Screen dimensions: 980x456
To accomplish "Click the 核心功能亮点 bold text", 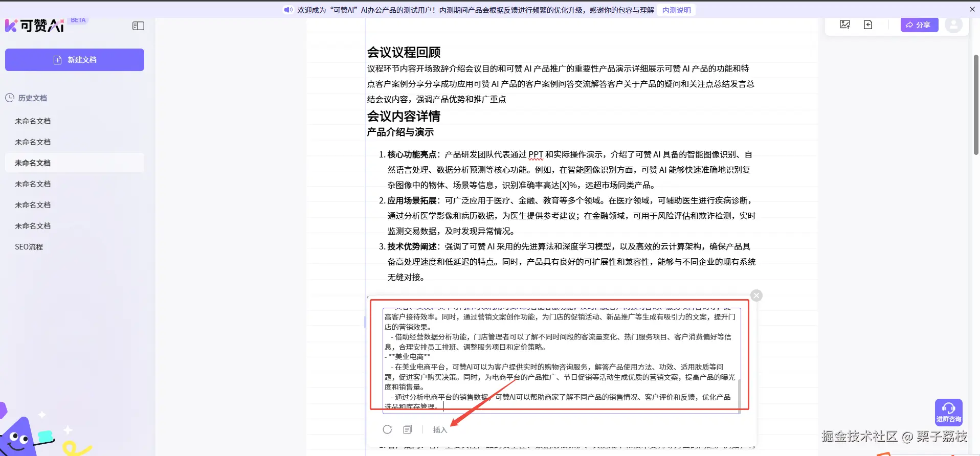I will click(x=412, y=154).
